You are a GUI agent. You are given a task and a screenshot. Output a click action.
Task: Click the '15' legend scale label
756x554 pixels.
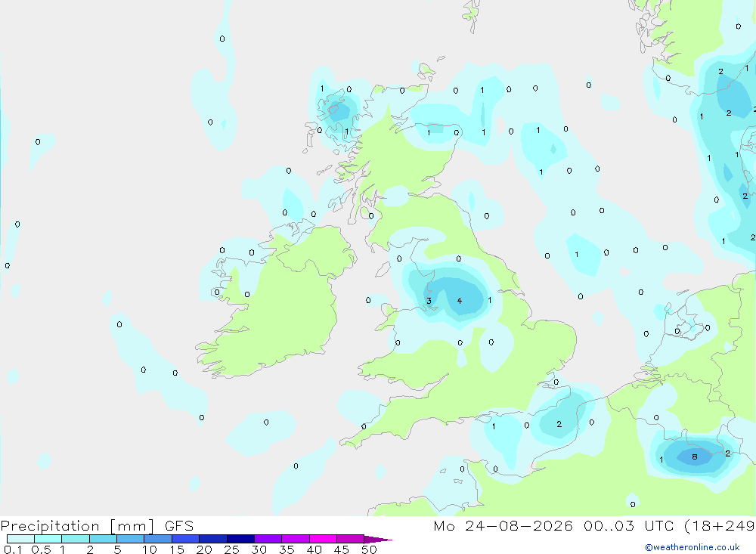click(x=177, y=549)
